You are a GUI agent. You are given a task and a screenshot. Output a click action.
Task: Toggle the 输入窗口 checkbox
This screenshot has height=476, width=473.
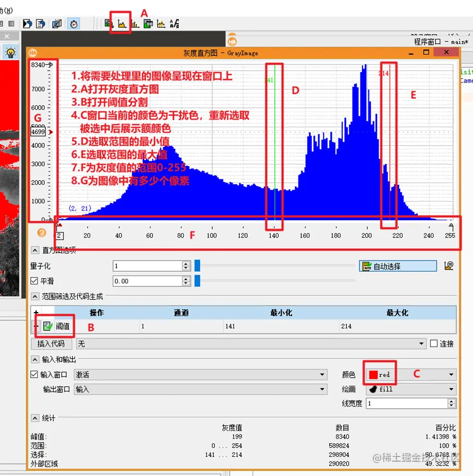34,374
